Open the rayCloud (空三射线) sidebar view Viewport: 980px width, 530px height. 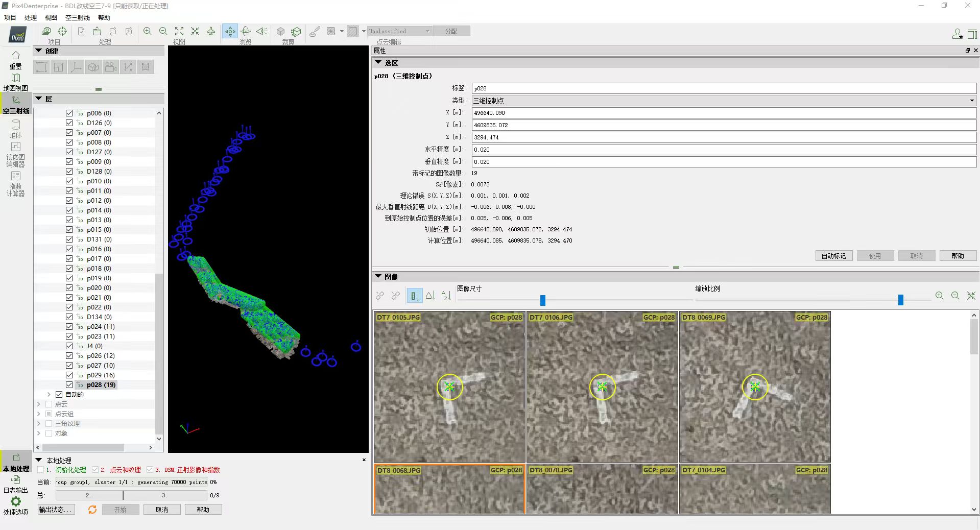click(16, 104)
